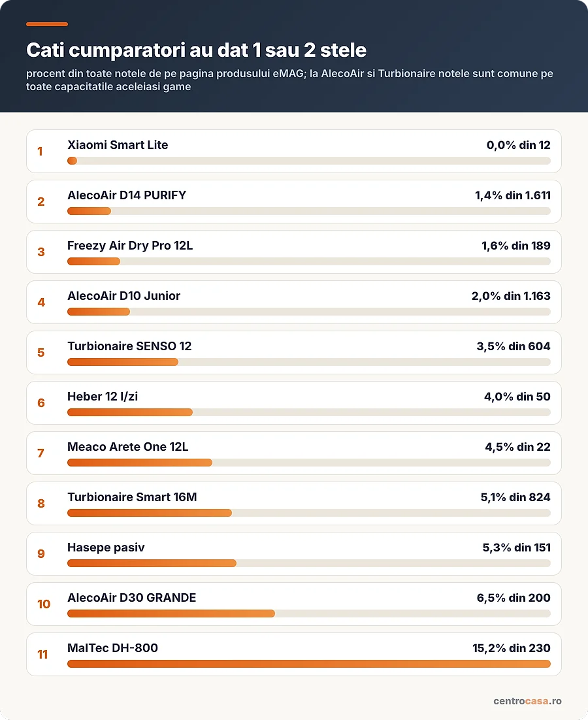
Task: Click the MalTec DH-800 orange progress bar
Action: tap(309, 664)
